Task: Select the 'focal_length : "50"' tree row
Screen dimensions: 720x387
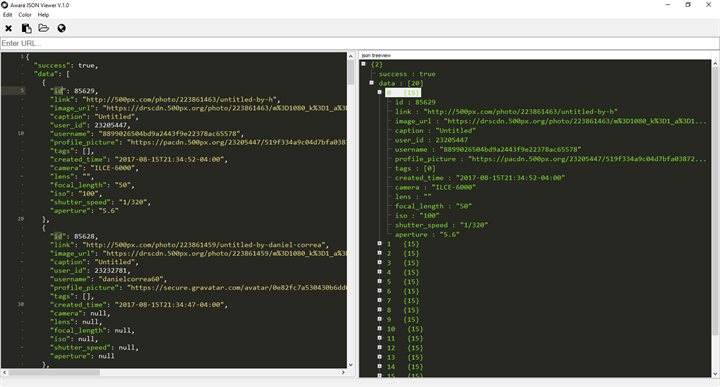Action: click(x=433, y=206)
